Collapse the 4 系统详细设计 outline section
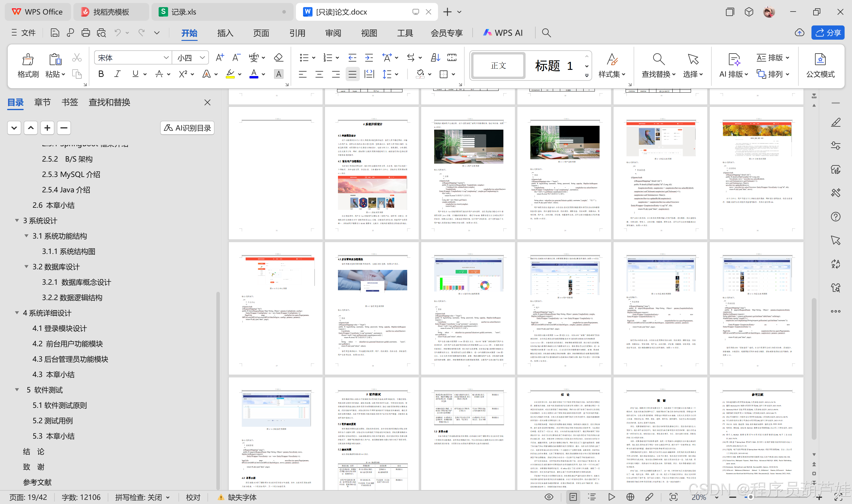852x504 pixels. point(17,313)
